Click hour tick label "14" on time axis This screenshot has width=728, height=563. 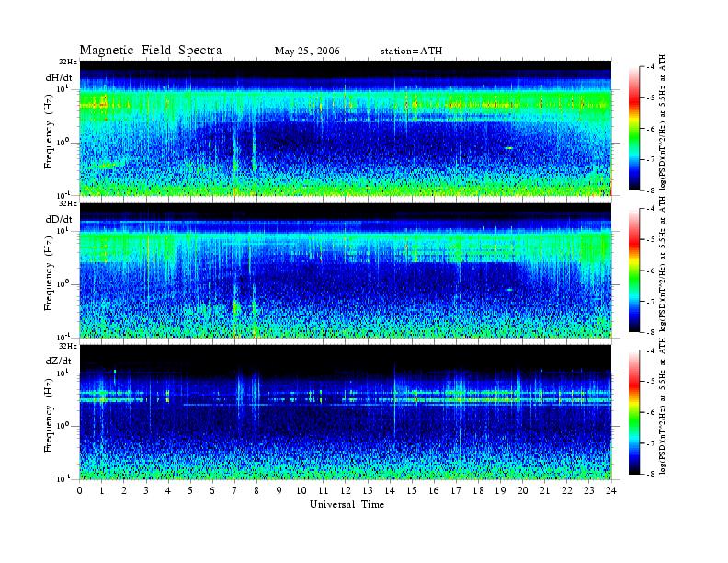tap(390, 490)
